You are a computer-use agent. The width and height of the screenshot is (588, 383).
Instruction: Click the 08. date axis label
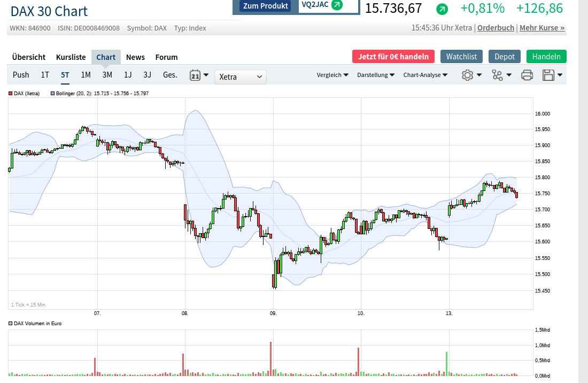click(185, 313)
